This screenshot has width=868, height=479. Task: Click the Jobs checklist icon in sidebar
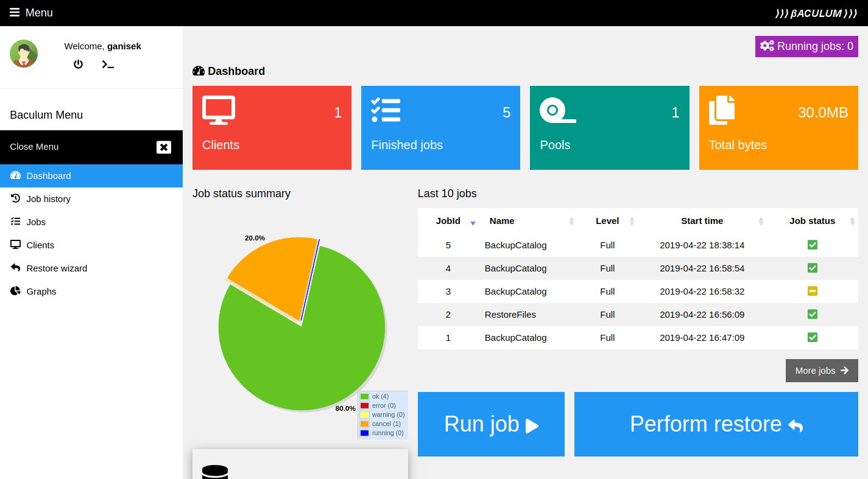tap(16, 222)
